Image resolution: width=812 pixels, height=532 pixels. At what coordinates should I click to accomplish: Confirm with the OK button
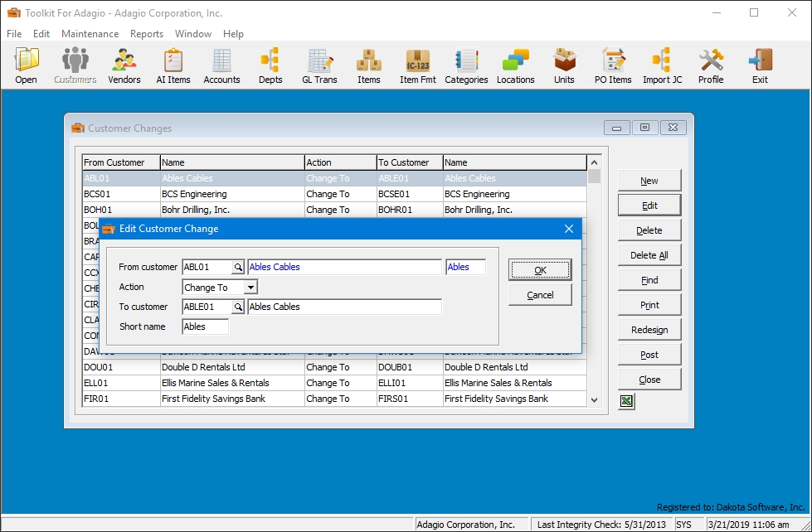click(540, 270)
